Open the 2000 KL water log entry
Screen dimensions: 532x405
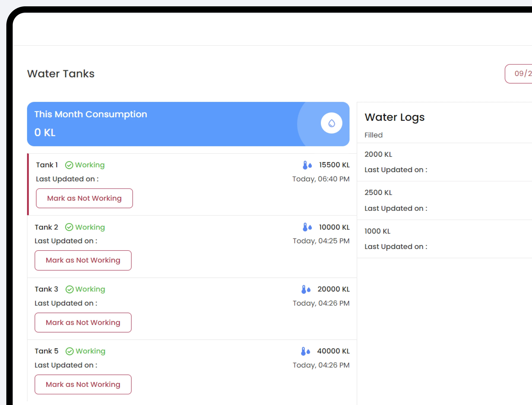444,162
